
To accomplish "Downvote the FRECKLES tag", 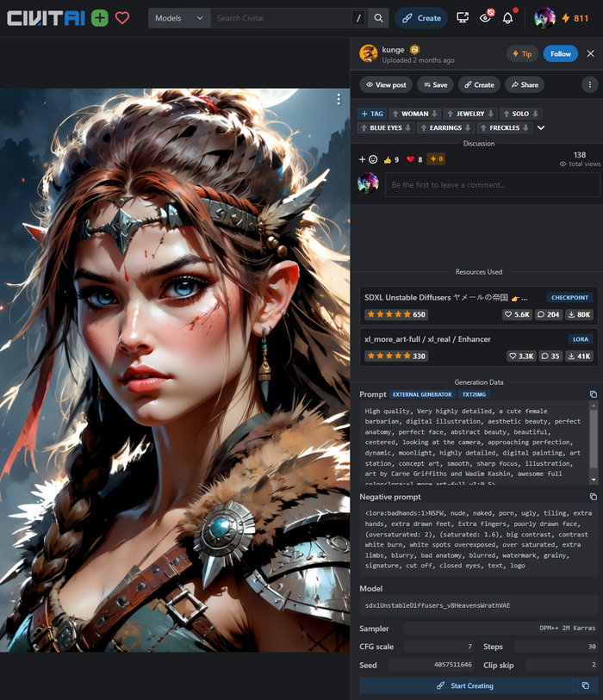I will [525, 127].
